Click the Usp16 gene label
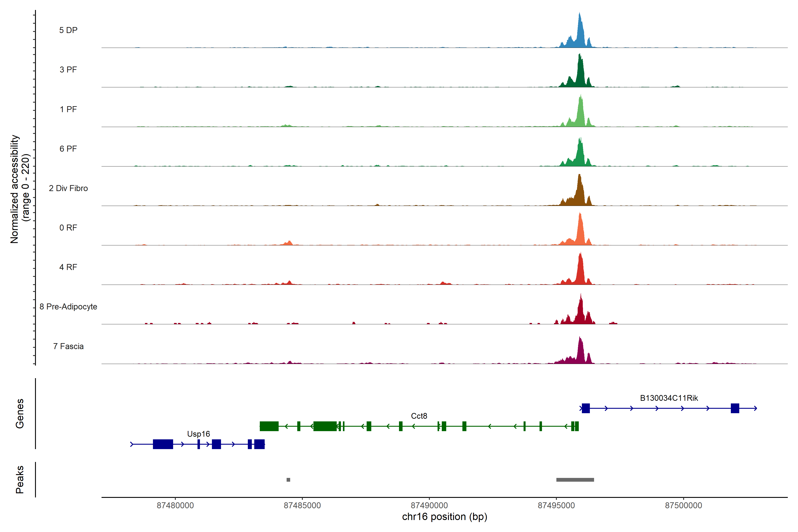798x532 pixels. point(198,434)
